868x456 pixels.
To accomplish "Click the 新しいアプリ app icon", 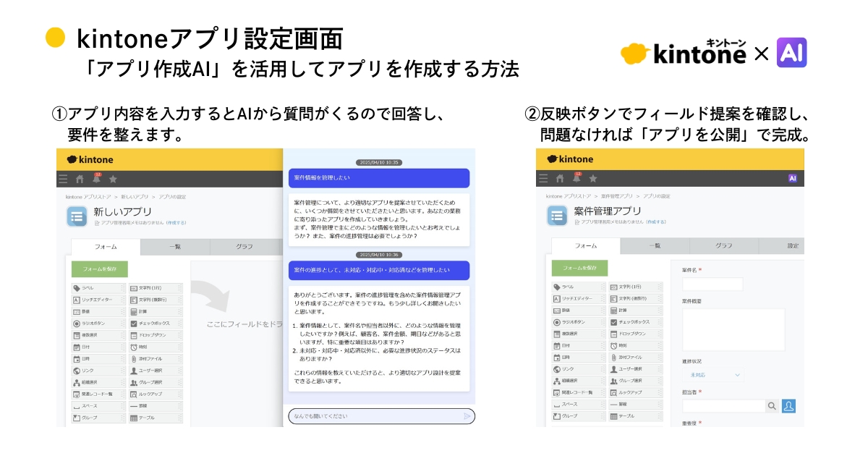I will (77, 216).
